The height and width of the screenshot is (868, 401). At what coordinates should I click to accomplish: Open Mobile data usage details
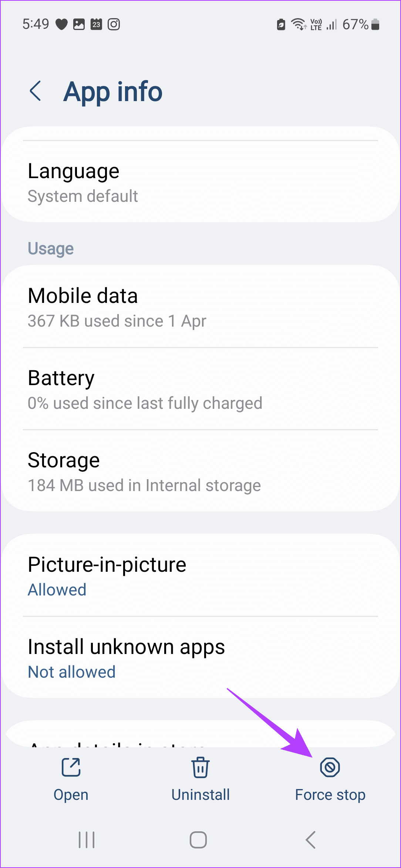pos(200,307)
